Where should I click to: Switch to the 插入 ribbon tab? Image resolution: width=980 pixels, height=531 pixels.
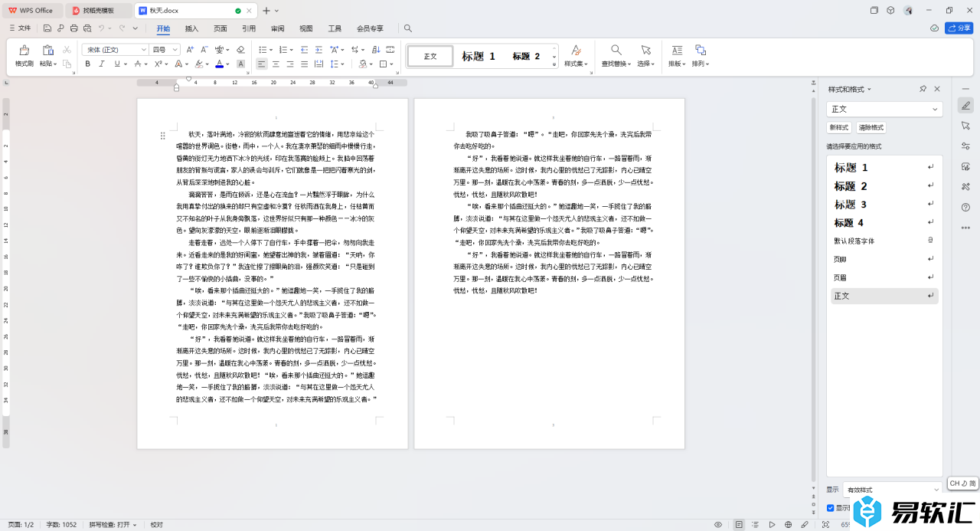tap(191, 28)
